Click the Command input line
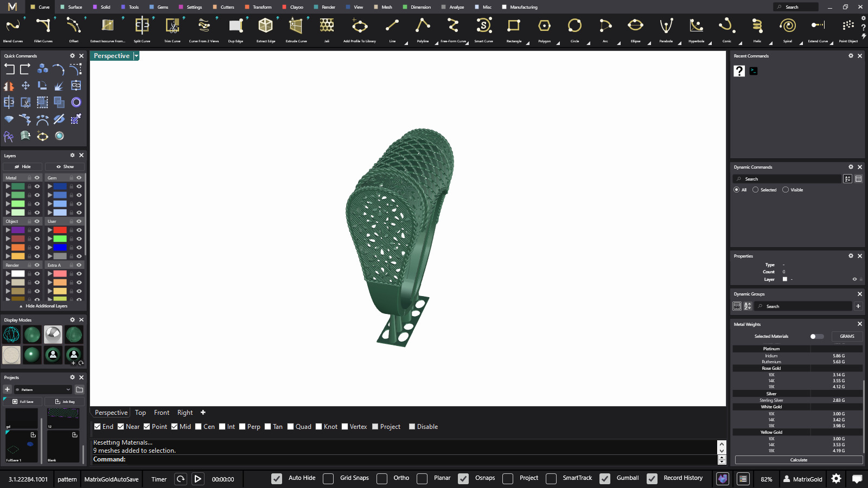 pyautogui.click(x=404, y=459)
